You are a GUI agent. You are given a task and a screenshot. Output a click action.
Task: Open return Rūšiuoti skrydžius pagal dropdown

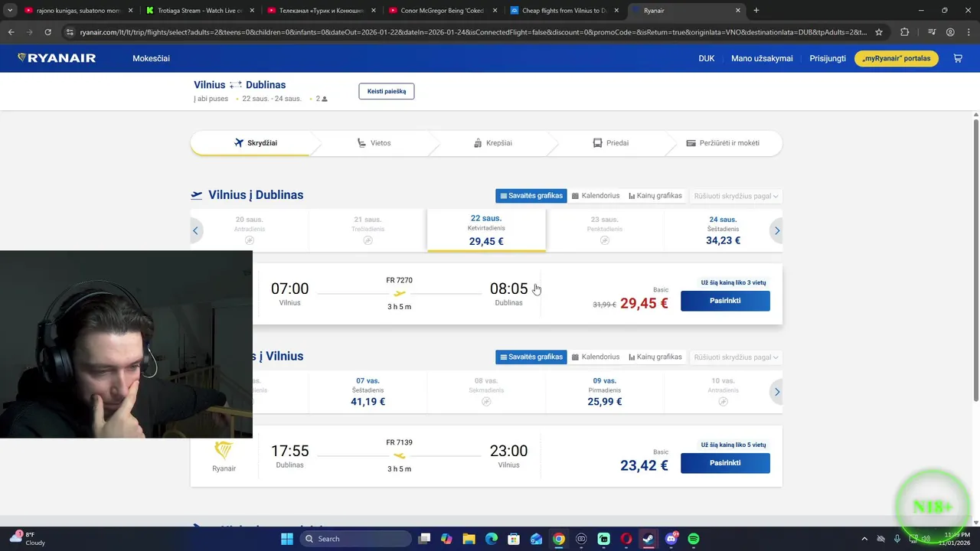[x=736, y=357]
